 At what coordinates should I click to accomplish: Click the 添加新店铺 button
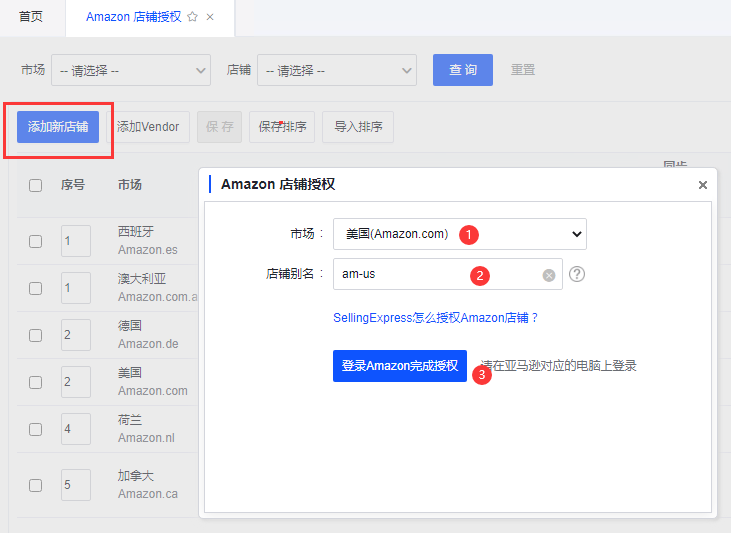click(58, 127)
